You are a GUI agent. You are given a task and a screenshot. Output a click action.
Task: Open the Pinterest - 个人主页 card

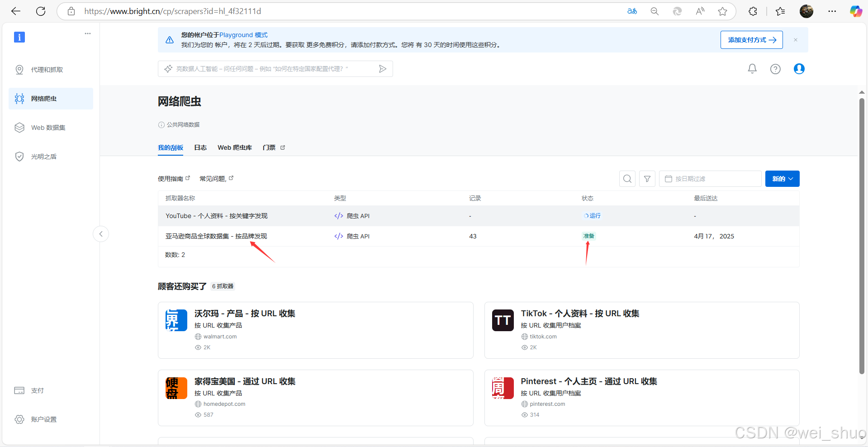point(642,398)
